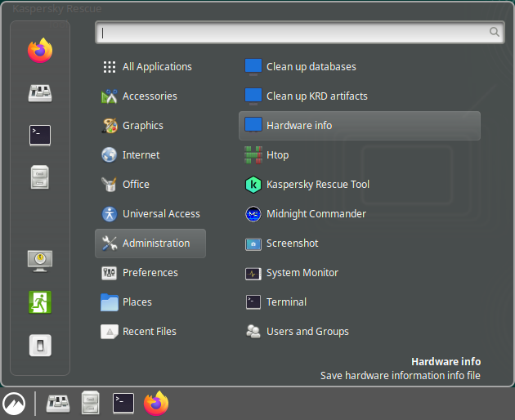Start the Screenshot utility

[292, 244]
